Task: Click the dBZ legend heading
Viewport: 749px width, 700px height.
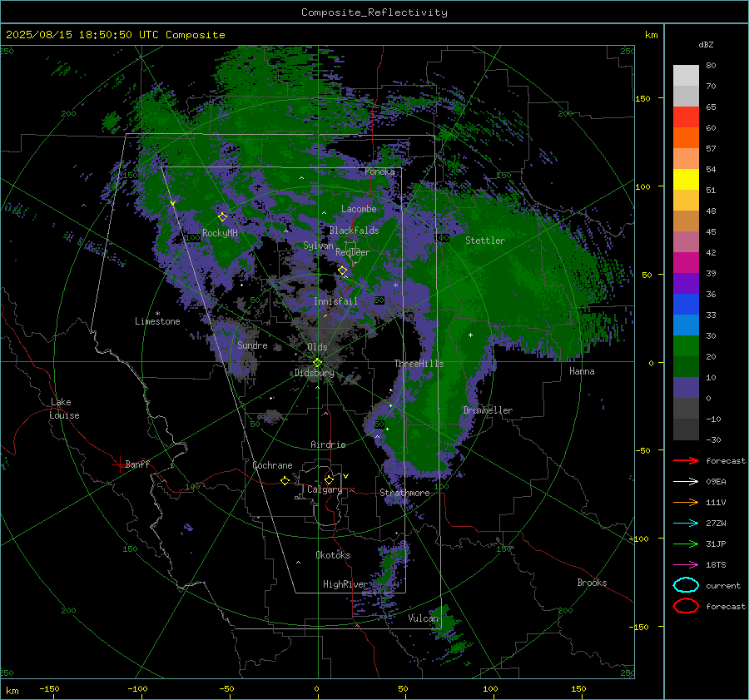Action: pyautogui.click(x=706, y=44)
